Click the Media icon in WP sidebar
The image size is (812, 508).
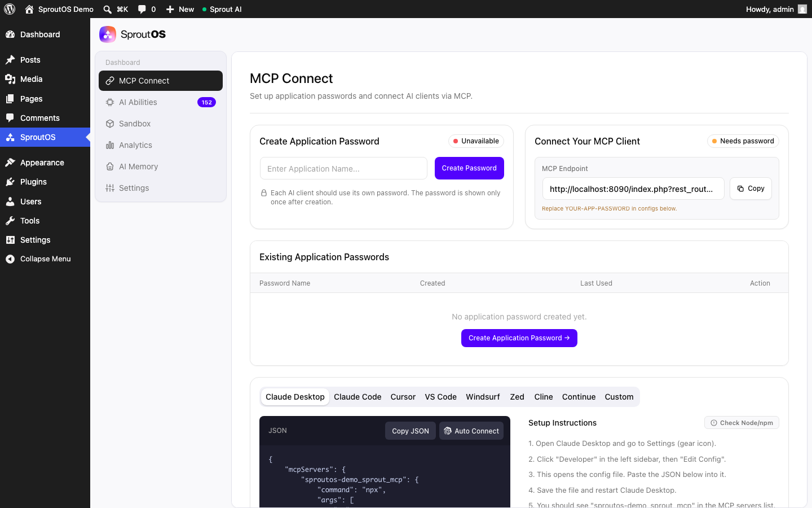(x=10, y=79)
